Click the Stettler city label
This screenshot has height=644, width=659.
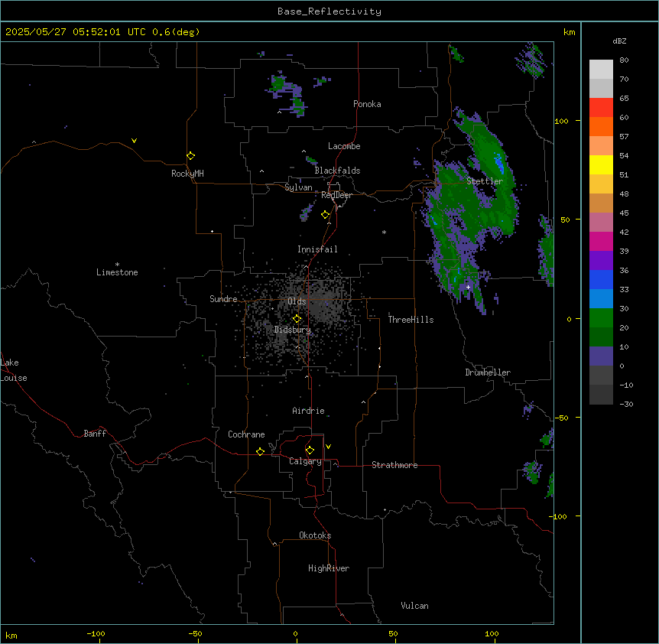click(485, 181)
